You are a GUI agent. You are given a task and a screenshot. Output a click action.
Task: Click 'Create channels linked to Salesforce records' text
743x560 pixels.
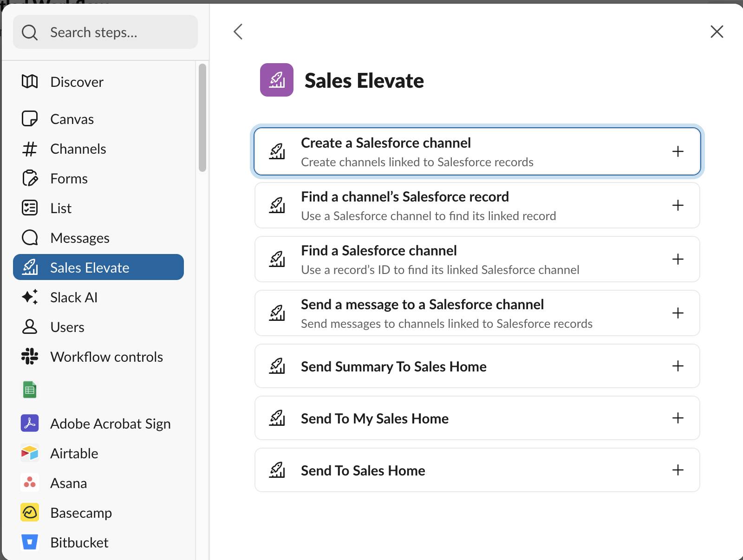(417, 162)
